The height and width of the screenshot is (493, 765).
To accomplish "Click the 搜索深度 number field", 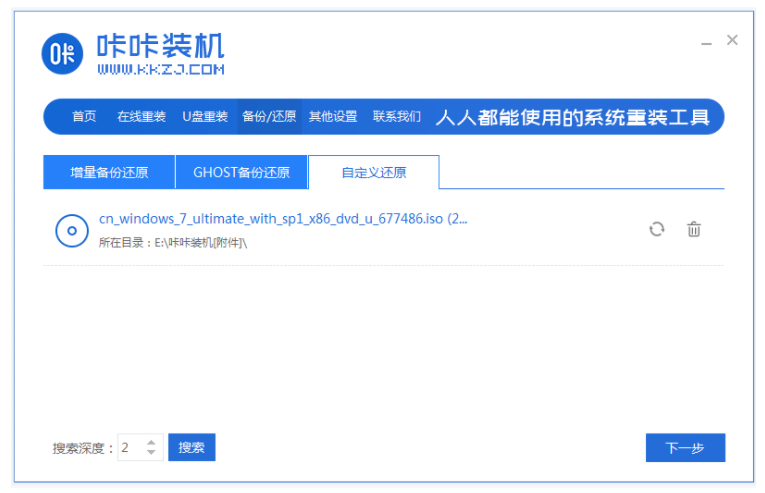I will click(130, 448).
